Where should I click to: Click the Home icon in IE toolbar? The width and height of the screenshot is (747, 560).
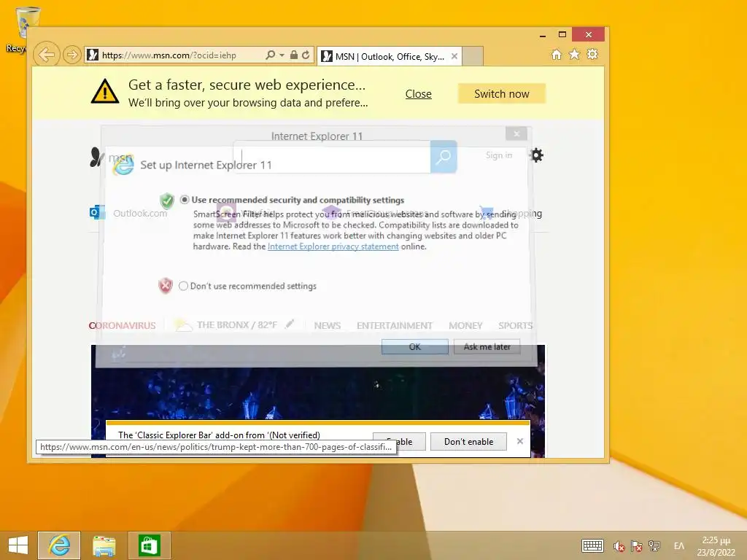pyautogui.click(x=557, y=54)
